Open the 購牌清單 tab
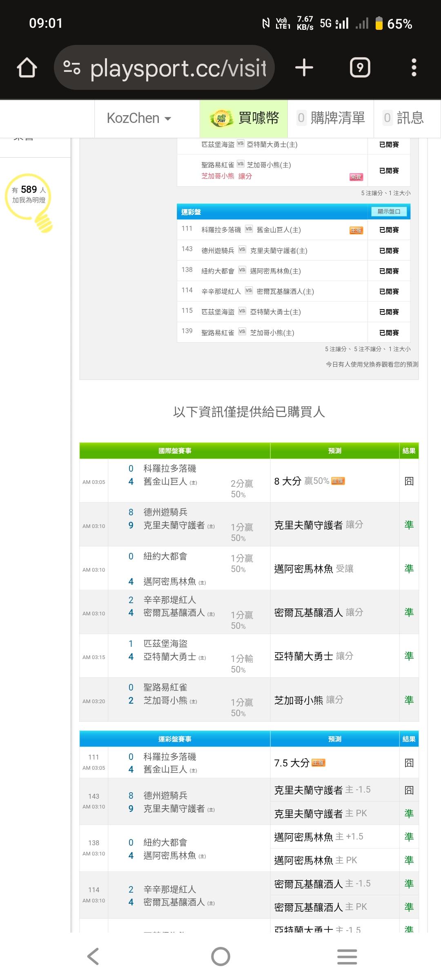441x980 pixels. (331, 118)
